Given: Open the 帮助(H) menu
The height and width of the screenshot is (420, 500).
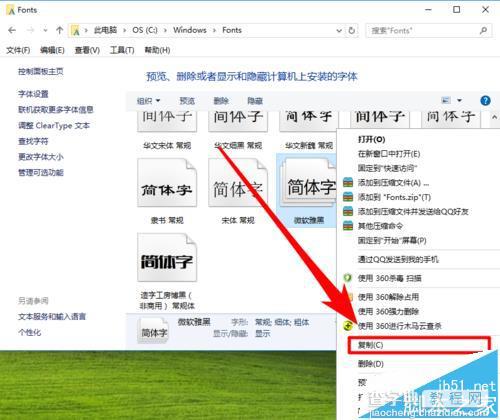Looking at the screenshot, I should click(x=157, y=50).
